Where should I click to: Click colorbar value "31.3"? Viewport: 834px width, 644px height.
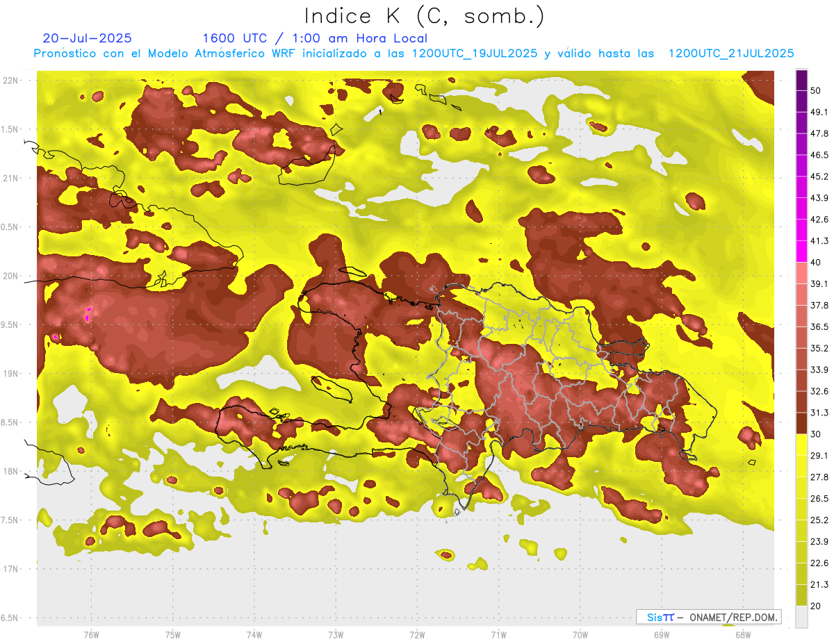pos(819,413)
